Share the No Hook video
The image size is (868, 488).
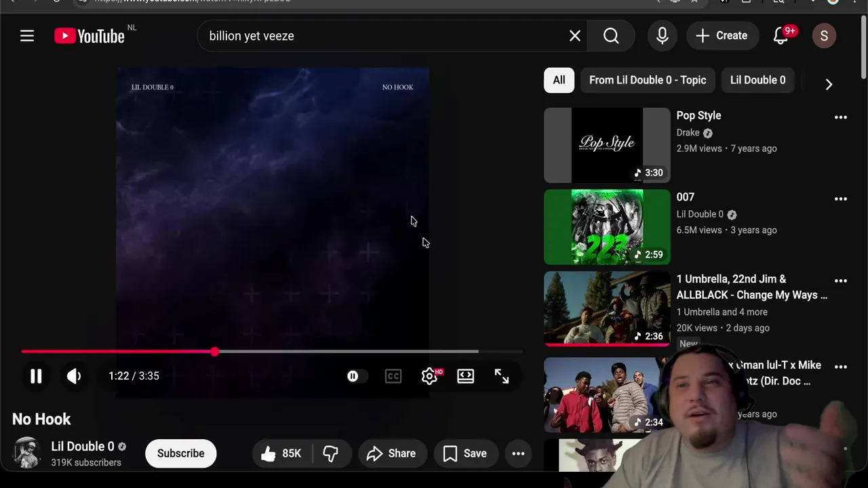391,453
